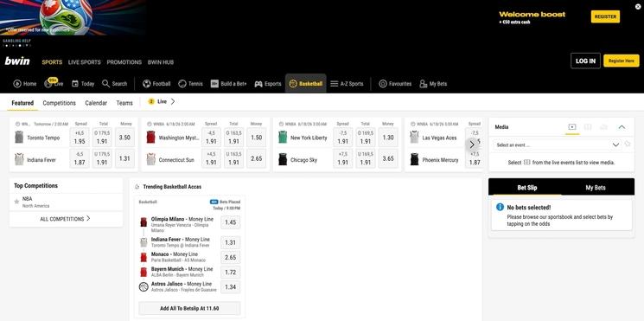This screenshot has width=644, height=321.
Task: Click the Chicago Sky jersey icon
Action: pyautogui.click(x=283, y=159)
